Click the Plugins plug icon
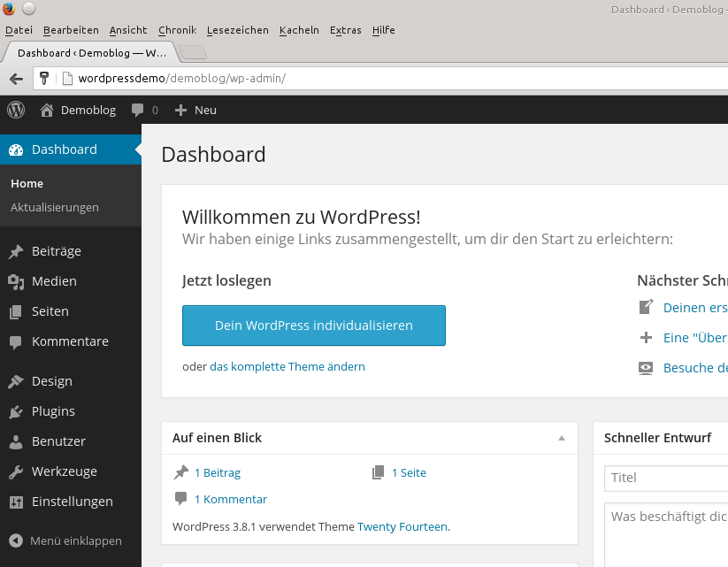Viewport: 728px width, 567px height. pyautogui.click(x=16, y=411)
